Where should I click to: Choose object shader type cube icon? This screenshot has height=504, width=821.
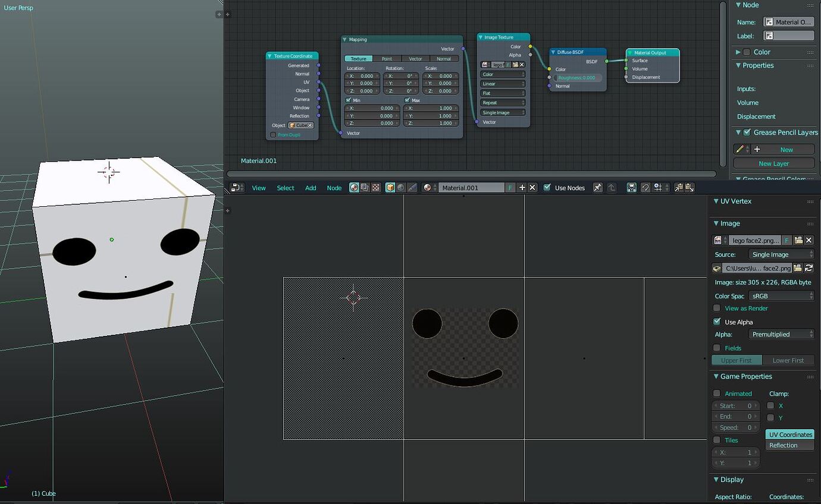390,188
